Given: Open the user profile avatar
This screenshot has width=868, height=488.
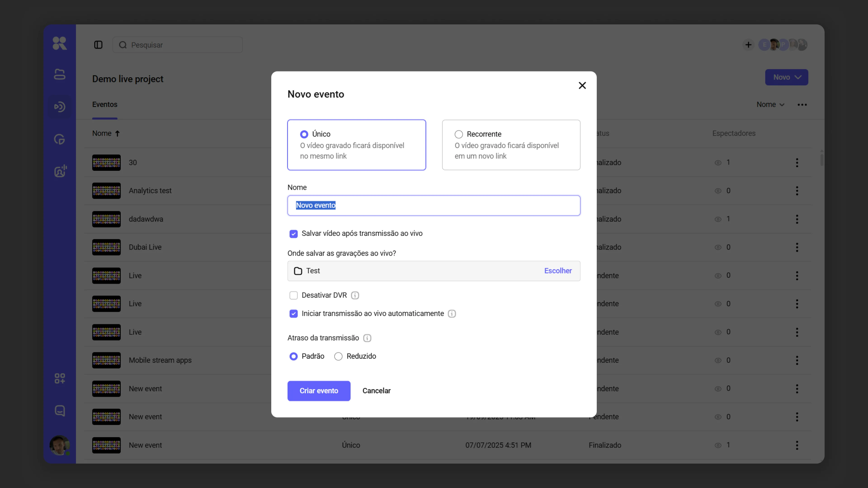Looking at the screenshot, I should [x=60, y=445].
